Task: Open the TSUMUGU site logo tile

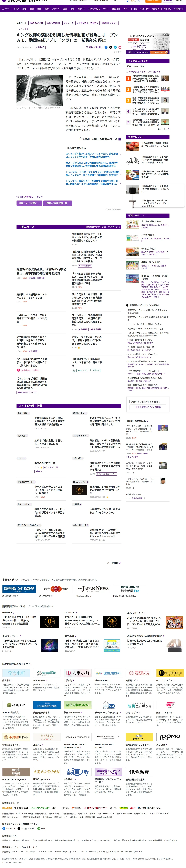Action: (x=170, y=673)
